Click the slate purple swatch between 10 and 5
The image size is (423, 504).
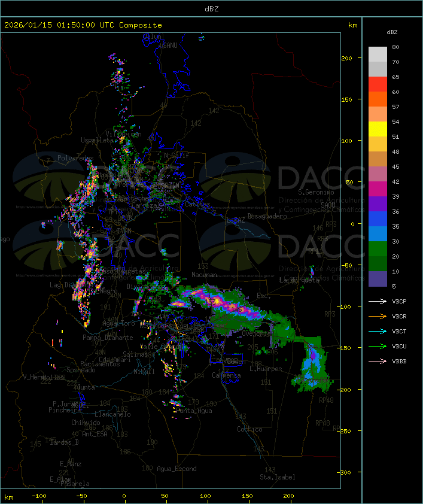pyautogui.click(x=378, y=279)
